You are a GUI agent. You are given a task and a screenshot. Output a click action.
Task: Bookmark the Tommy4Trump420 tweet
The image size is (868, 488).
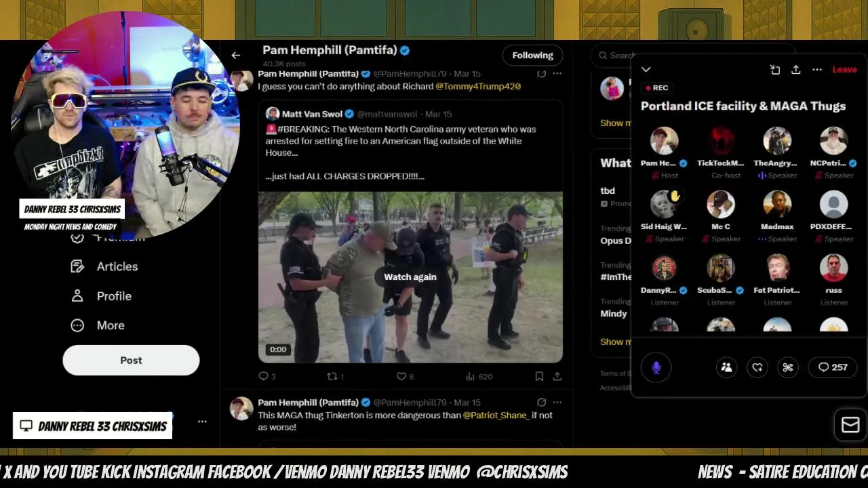click(539, 376)
